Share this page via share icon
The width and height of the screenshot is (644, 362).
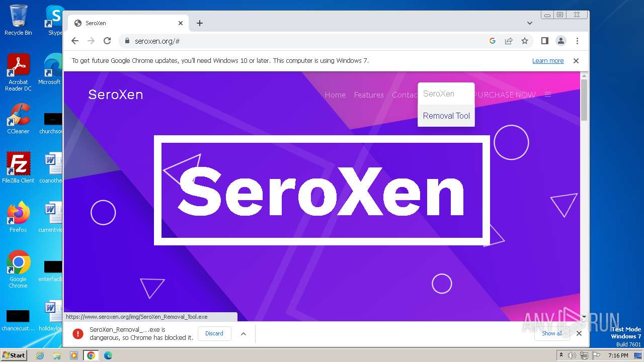coord(509,41)
